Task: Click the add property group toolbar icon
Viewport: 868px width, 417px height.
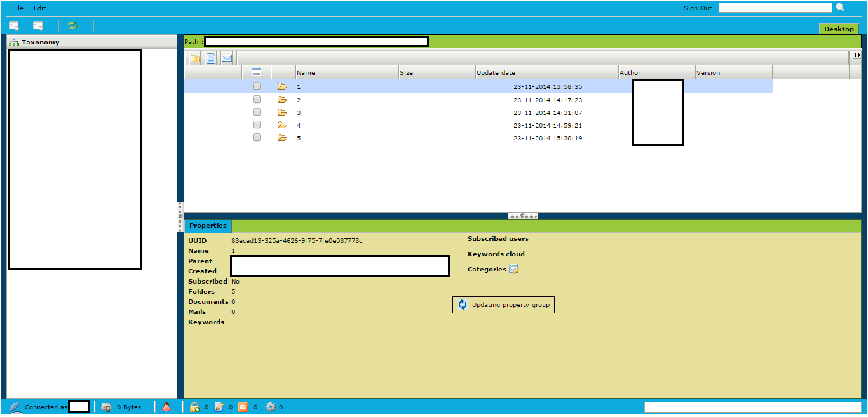Action: pos(13,25)
